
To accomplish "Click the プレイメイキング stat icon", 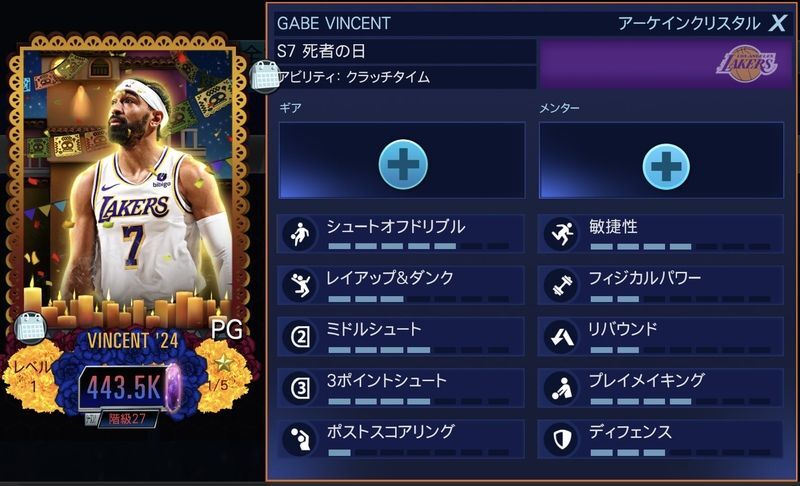I will 561,388.
